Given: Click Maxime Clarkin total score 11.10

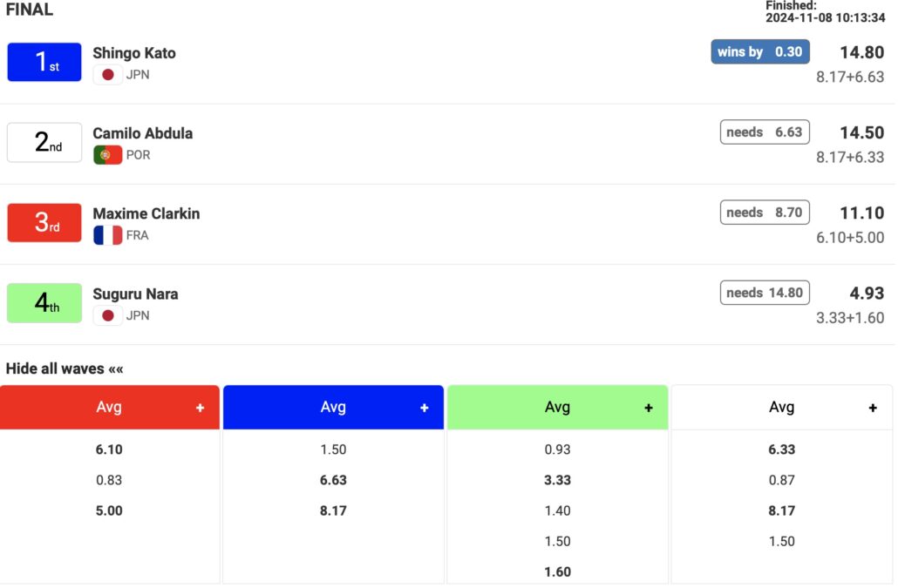Looking at the screenshot, I should pyautogui.click(x=861, y=213).
